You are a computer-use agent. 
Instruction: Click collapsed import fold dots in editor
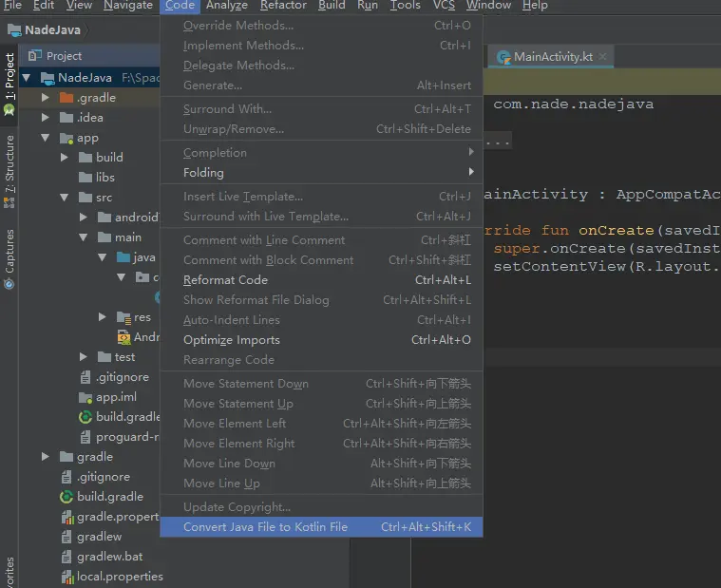[x=498, y=142]
